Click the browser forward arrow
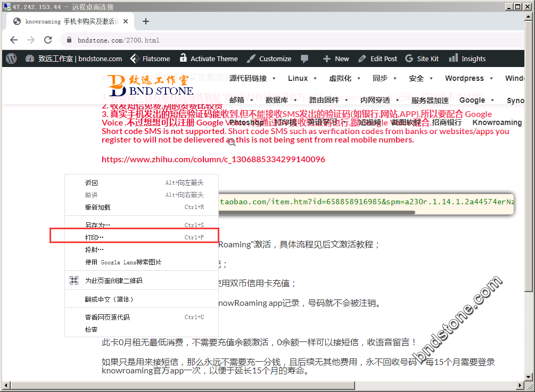 tap(31, 40)
